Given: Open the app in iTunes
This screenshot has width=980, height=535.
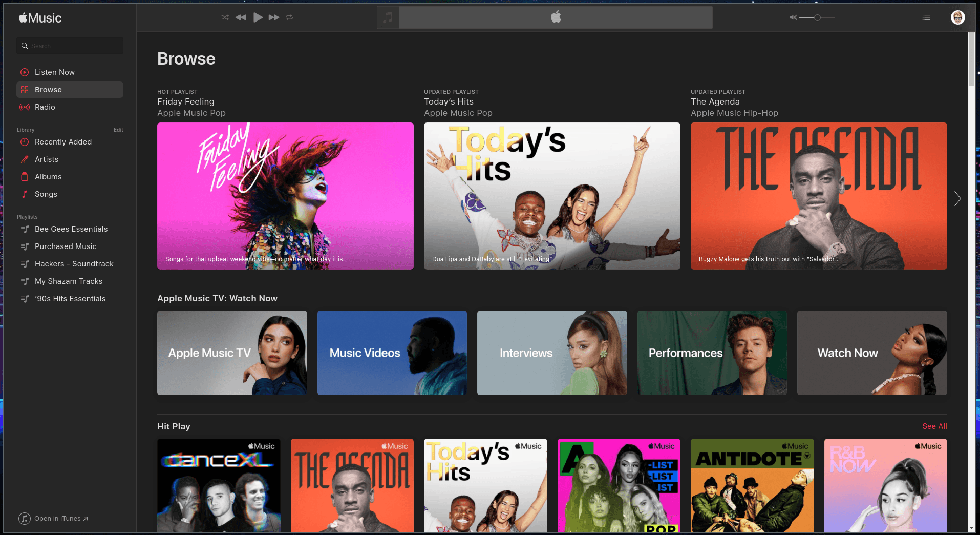Looking at the screenshot, I should (x=53, y=519).
